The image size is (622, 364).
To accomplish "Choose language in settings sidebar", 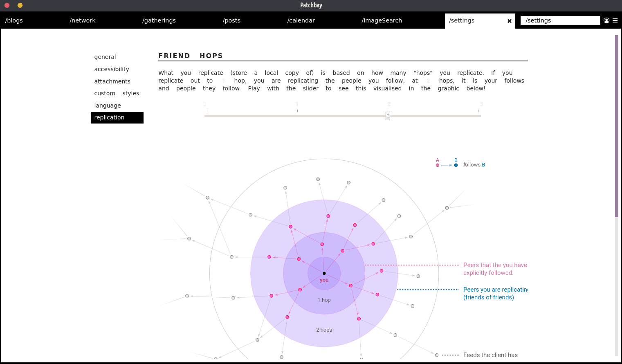I will click(x=108, y=106).
